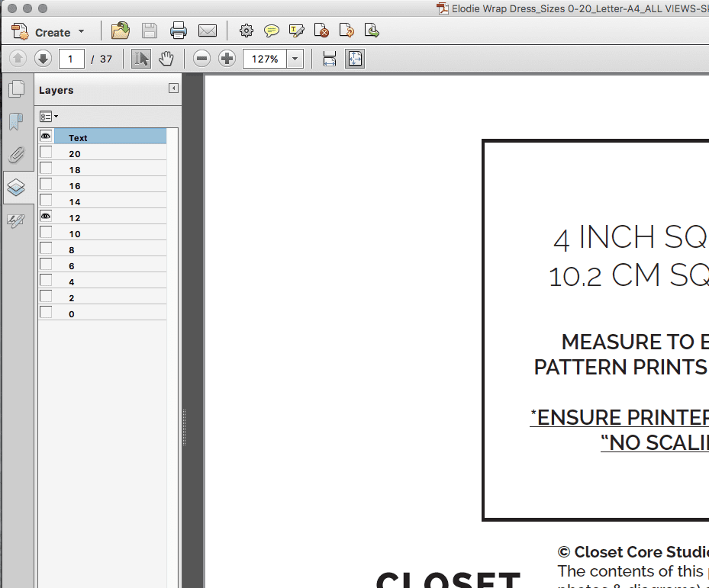Screen dimensions: 709x588
Task: Open the Create dropdown arrow
Action: tap(82, 31)
